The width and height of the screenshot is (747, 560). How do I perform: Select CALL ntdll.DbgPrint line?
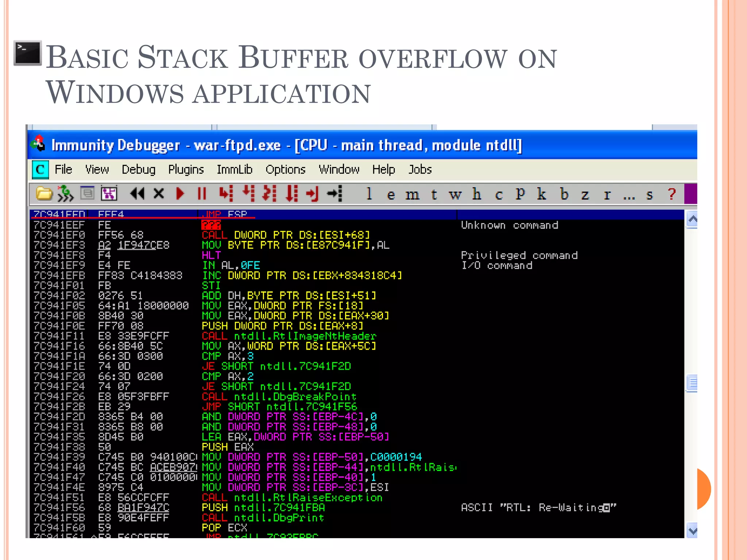click(263, 518)
